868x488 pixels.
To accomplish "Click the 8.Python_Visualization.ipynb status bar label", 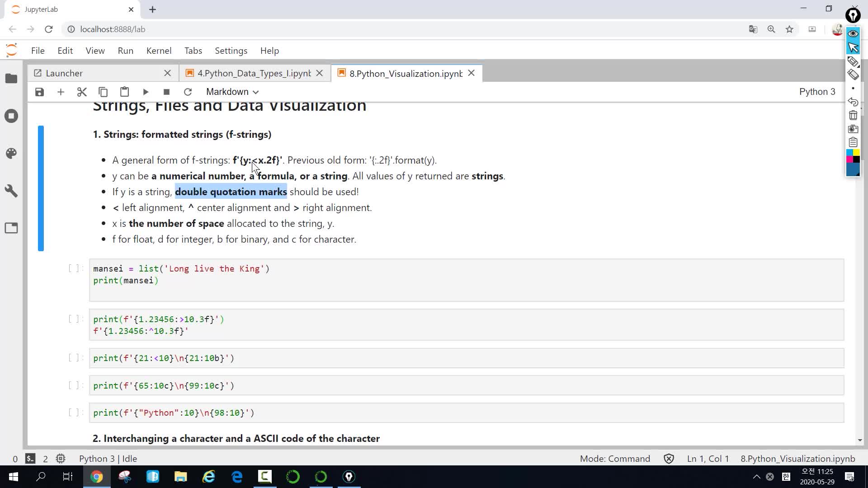I will click(797, 459).
